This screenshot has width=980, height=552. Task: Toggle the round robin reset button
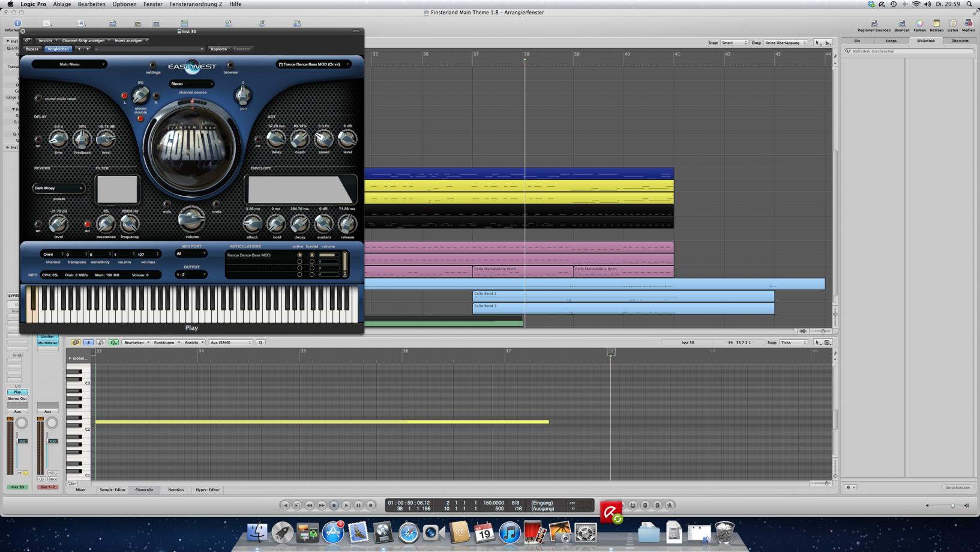tap(38, 98)
